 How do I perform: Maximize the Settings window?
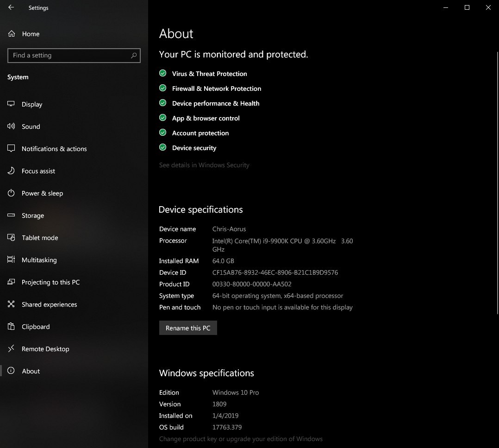467,7
